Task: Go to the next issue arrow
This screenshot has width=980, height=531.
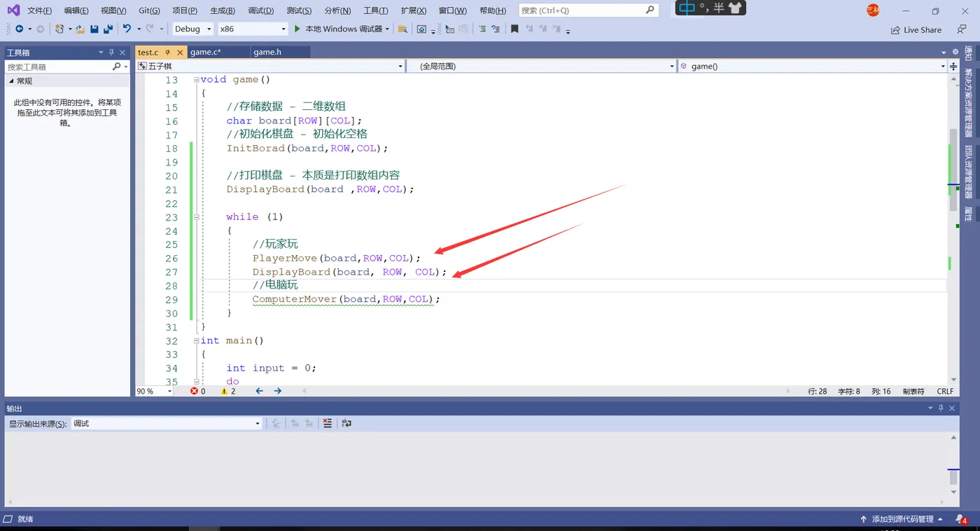Action: 278,391
